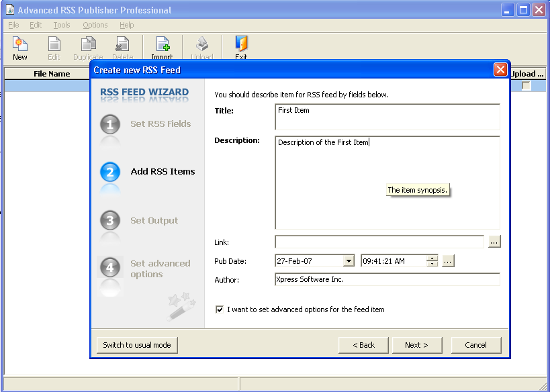Open the Pub Date dropdown calendar
The width and height of the screenshot is (550, 392).
[x=349, y=261]
